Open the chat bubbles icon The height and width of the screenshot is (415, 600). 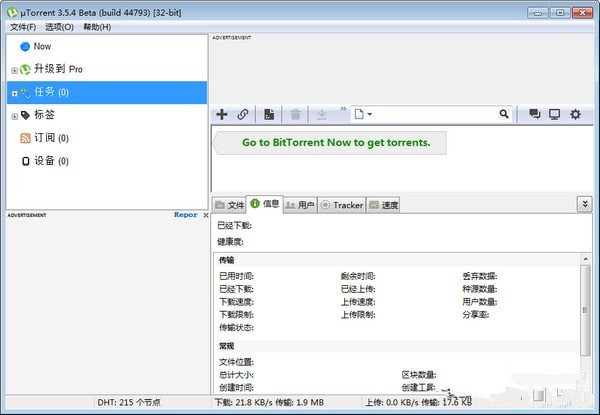click(535, 114)
